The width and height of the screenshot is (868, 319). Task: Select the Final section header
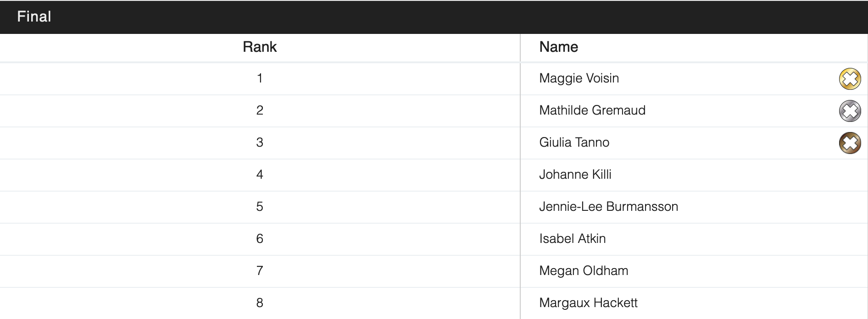point(34,17)
